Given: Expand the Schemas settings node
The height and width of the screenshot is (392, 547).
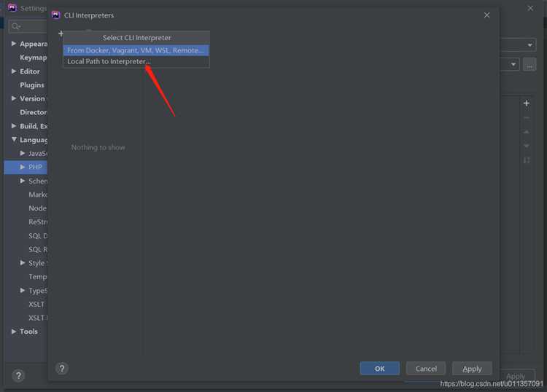Looking at the screenshot, I should pyautogui.click(x=23, y=181).
